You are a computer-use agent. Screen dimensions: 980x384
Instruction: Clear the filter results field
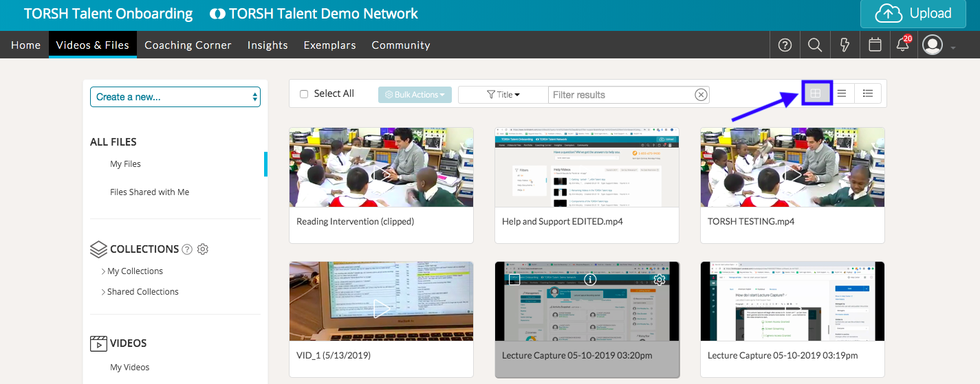701,95
